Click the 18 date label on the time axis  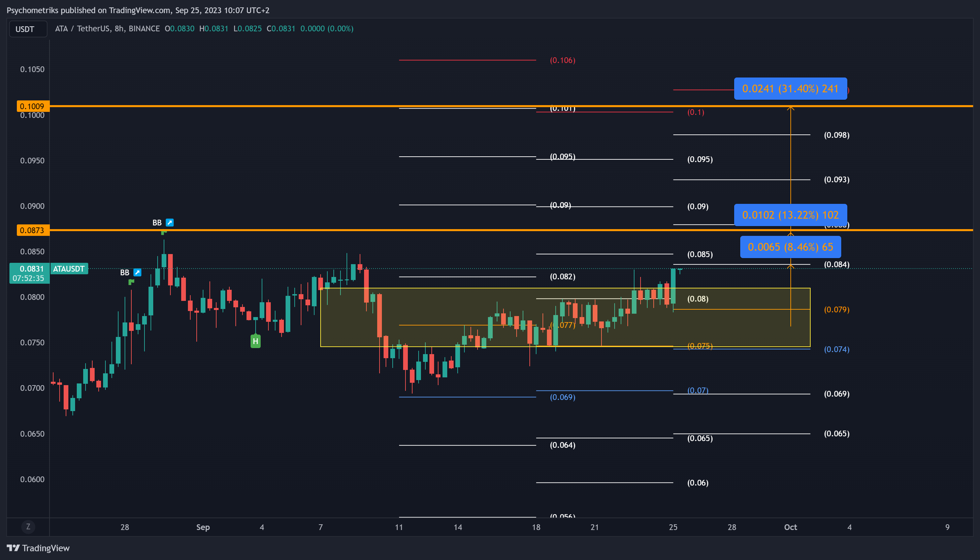pyautogui.click(x=536, y=527)
